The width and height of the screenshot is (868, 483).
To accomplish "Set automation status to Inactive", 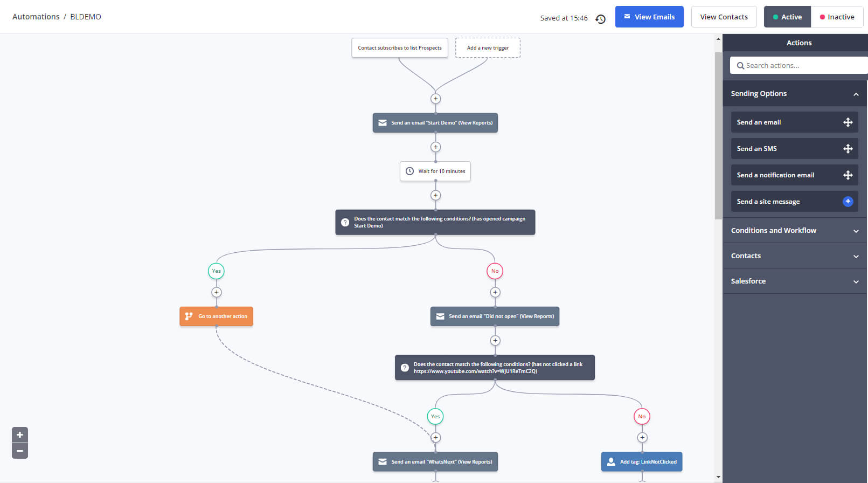I will point(837,17).
